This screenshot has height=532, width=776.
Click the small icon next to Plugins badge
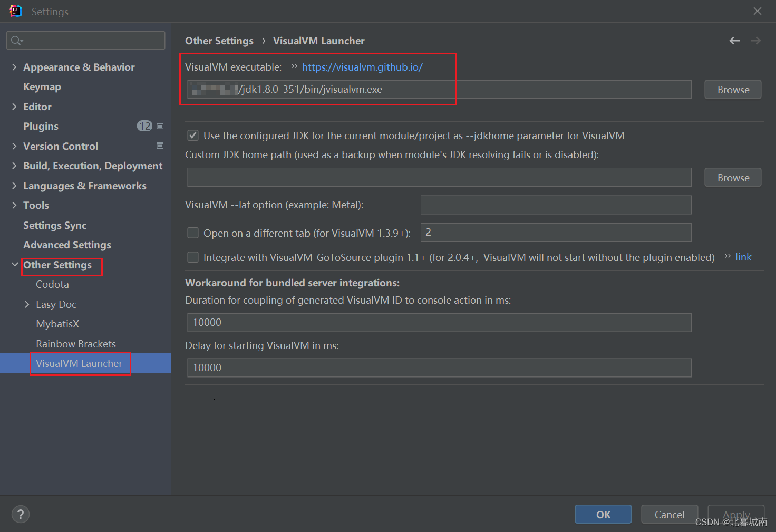point(160,126)
